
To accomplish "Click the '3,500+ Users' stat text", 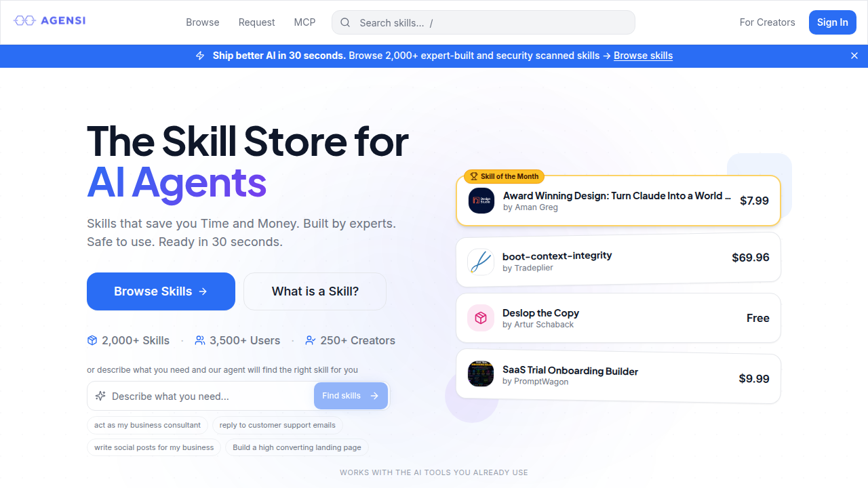I will tap(245, 340).
